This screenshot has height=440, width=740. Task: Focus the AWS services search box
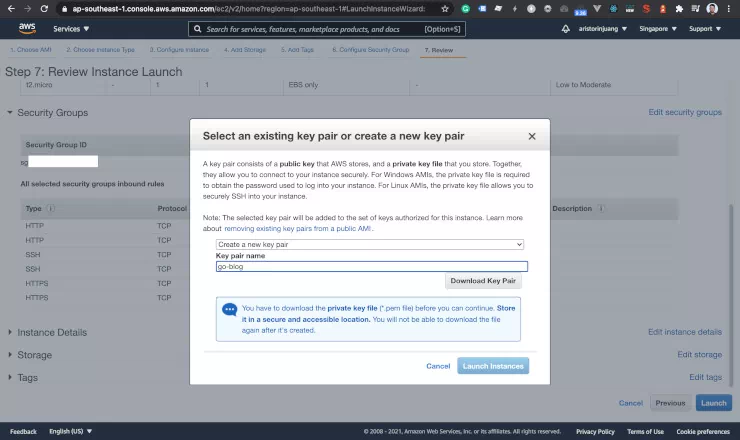(x=327, y=29)
